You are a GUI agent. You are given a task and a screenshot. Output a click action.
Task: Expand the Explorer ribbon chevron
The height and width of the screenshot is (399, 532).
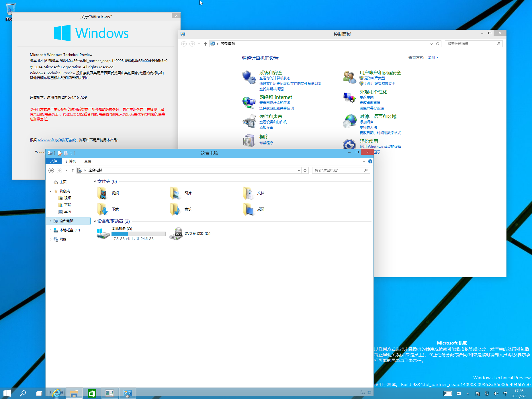[x=364, y=161]
